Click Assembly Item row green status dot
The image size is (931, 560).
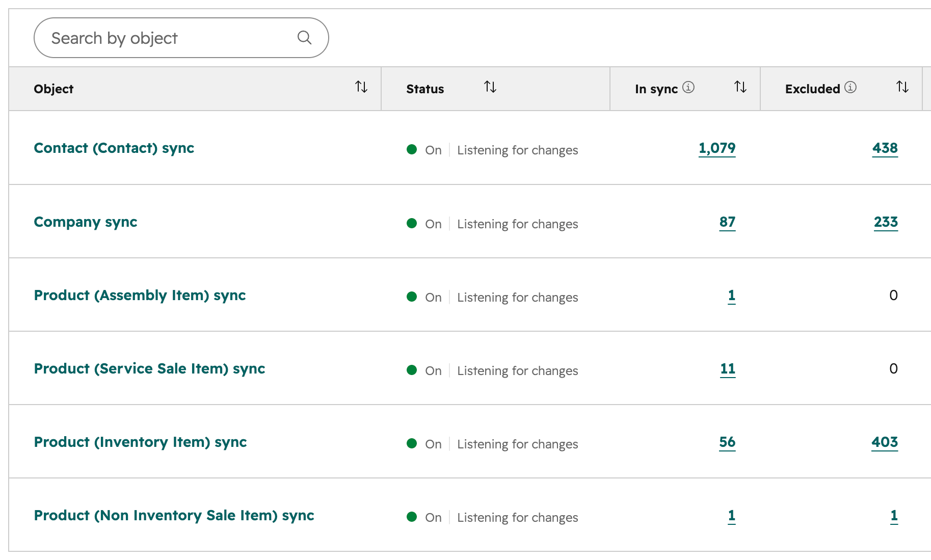[x=412, y=297]
